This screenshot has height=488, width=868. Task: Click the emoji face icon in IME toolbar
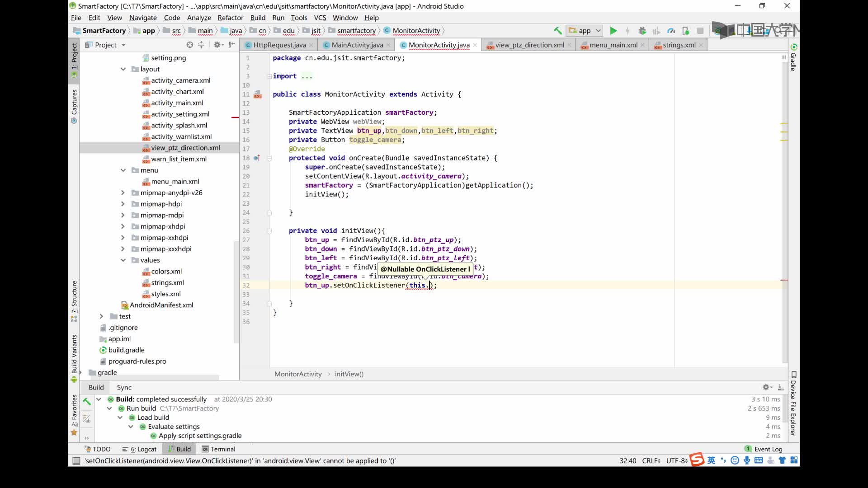pyautogui.click(x=735, y=460)
